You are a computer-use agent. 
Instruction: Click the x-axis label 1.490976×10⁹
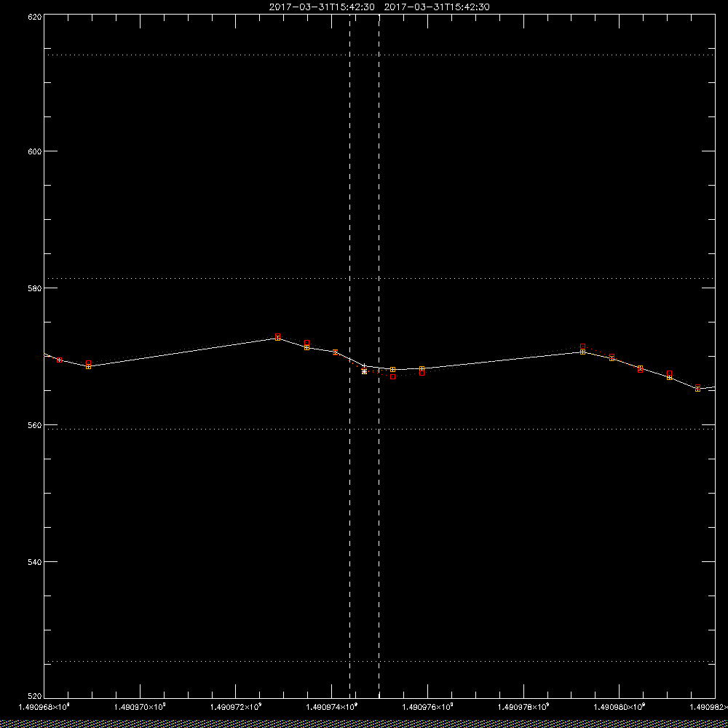428,707
